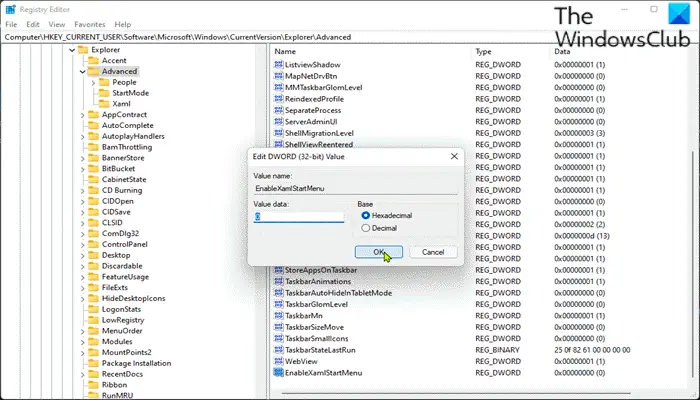Expand the AutoplayHandlers key
The height and width of the screenshot is (400, 700).
coord(83,137)
